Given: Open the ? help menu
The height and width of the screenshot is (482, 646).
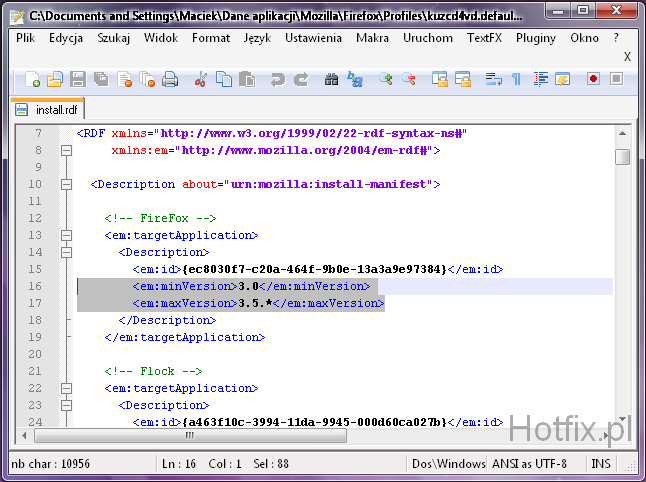Looking at the screenshot, I should click(x=616, y=38).
